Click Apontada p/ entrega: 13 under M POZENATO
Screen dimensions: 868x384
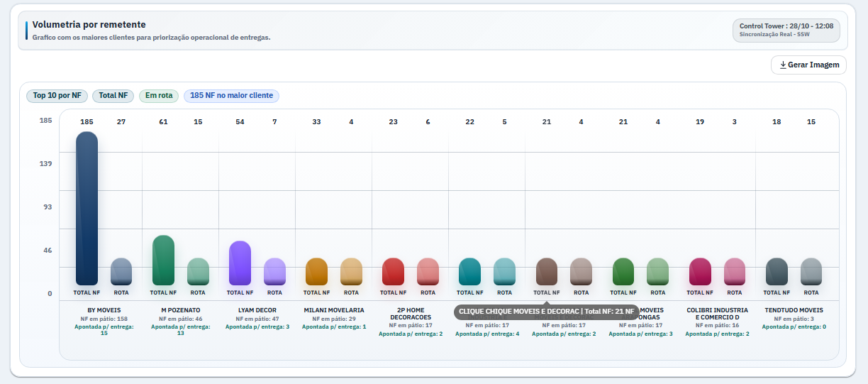[181, 330]
